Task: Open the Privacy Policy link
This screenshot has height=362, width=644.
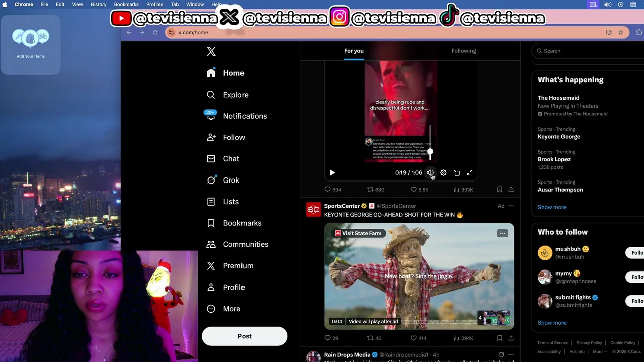Action: click(589, 343)
